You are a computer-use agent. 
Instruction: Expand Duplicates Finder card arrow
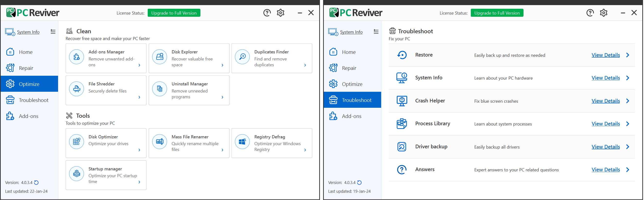305,65
